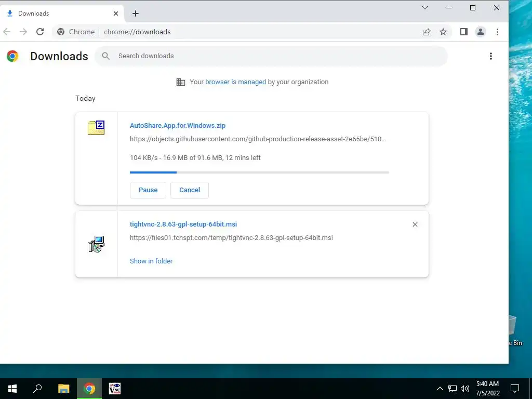Click the share page icon in address bar
Image resolution: width=532 pixels, height=399 pixels.
point(427,32)
